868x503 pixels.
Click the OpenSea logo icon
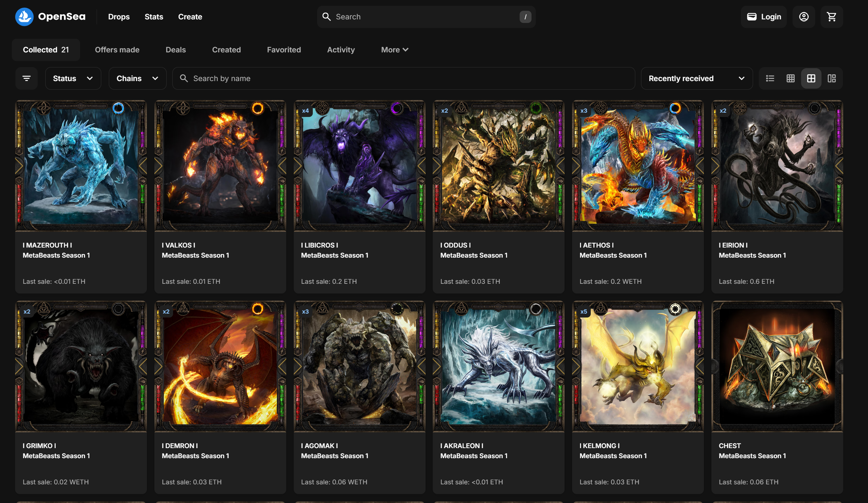click(24, 17)
